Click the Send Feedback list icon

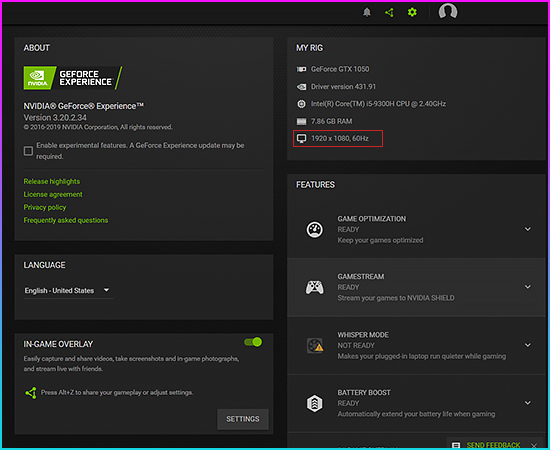pos(456,445)
